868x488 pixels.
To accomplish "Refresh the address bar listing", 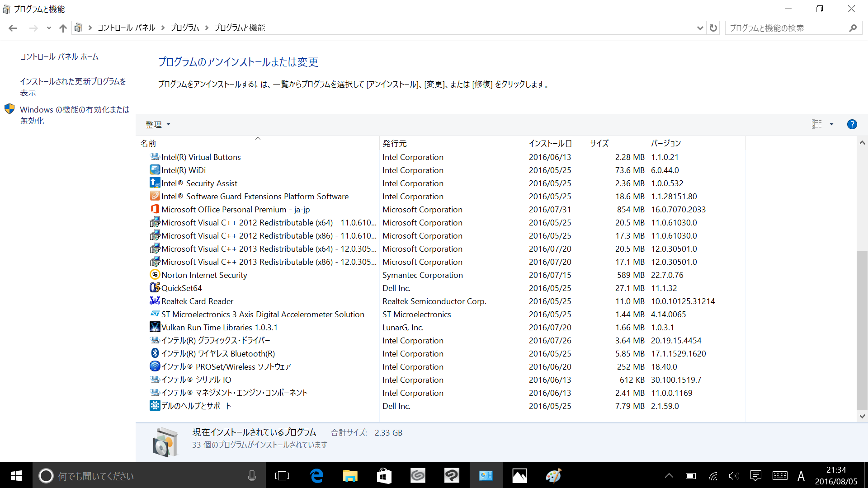I will tap(713, 28).
